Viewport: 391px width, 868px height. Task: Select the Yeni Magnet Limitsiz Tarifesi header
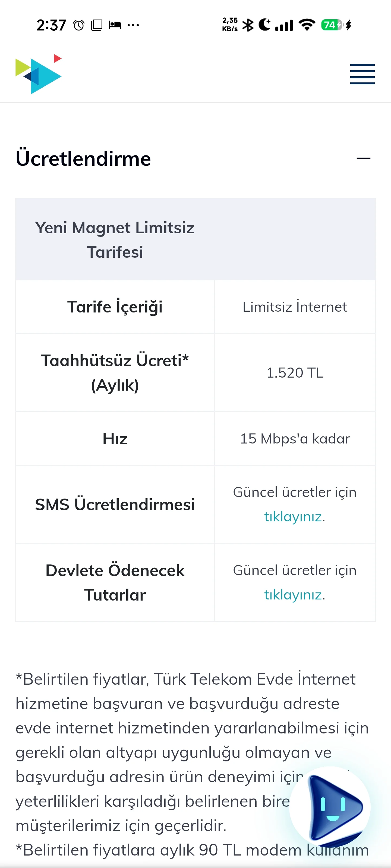(x=115, y=240)
